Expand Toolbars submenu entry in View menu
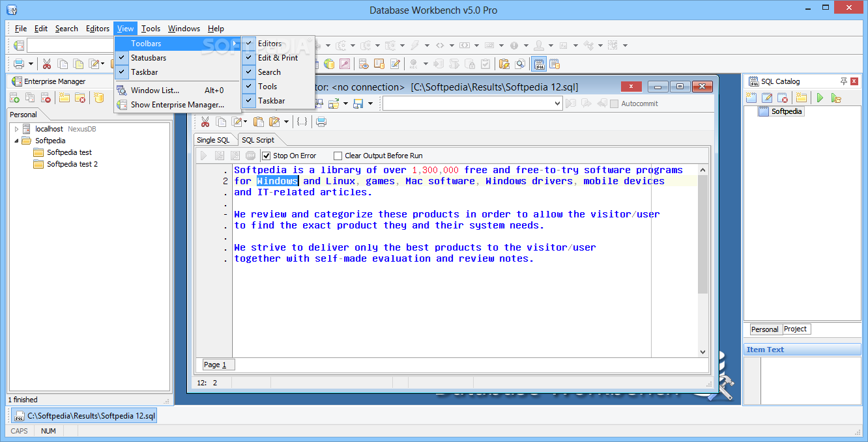This screenshot has height=442, width=868. 177,44
